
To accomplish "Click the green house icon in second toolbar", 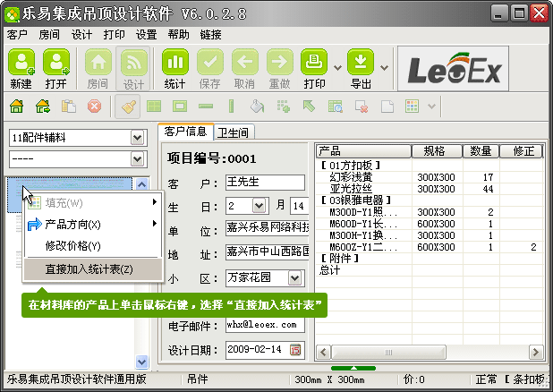I will [x=16, y=107].
